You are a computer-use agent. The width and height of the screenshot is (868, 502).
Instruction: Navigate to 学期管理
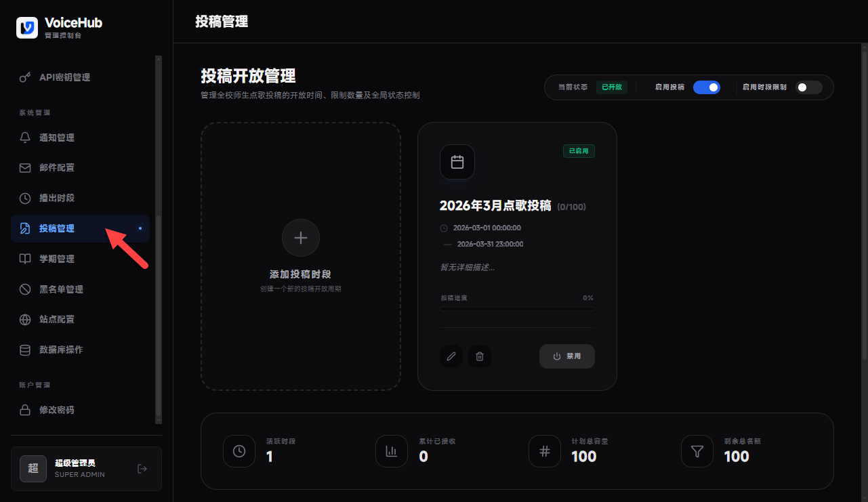click(x=80, y=259)
